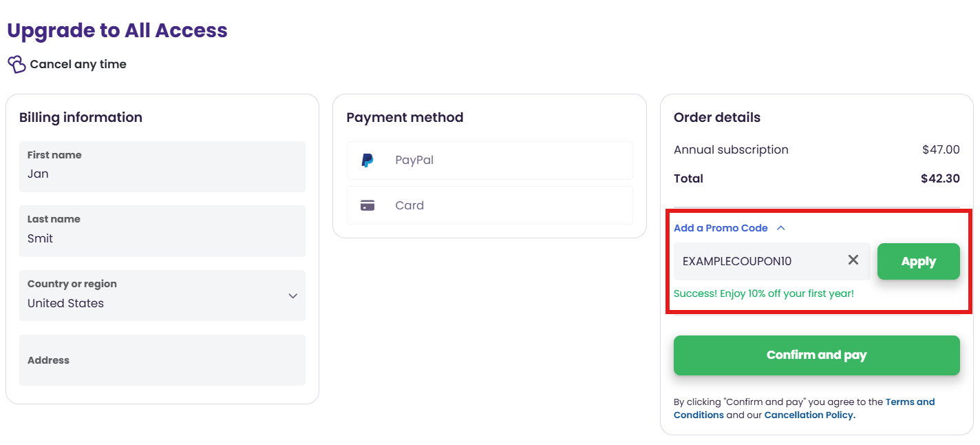Click the Add a Promo Code label

tap(721, 228)
